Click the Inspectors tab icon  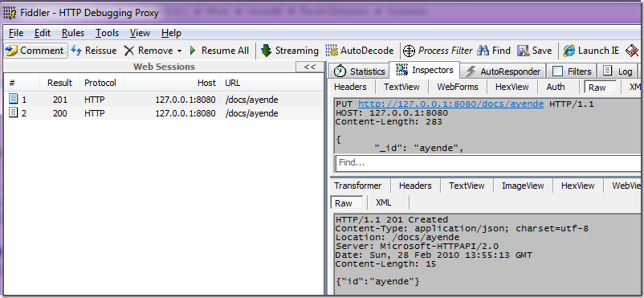pos(402,70)
